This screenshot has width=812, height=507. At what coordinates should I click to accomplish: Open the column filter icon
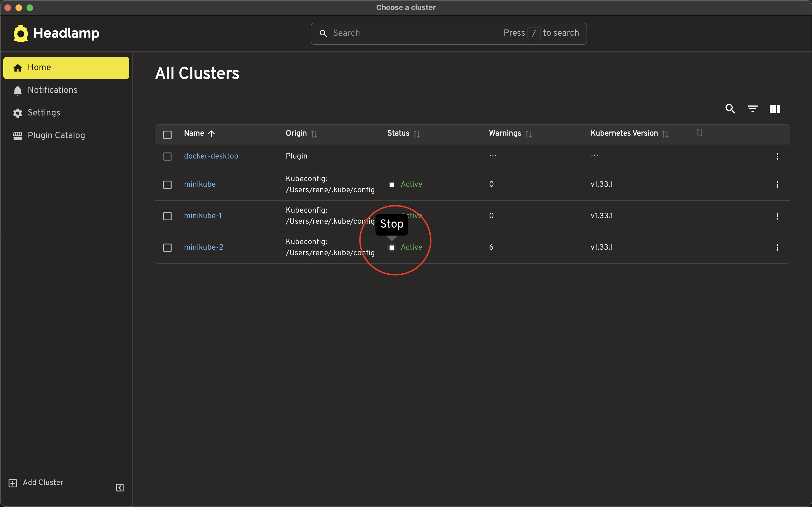752,109
